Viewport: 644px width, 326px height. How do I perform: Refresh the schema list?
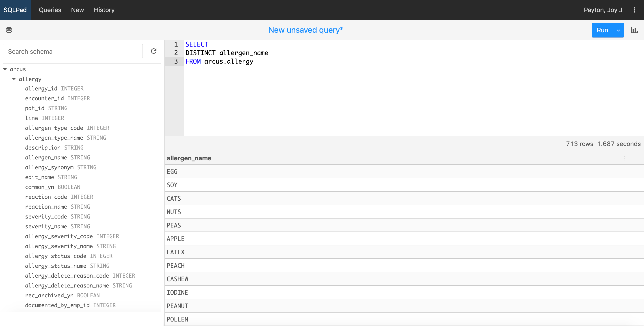coord(154,51)
